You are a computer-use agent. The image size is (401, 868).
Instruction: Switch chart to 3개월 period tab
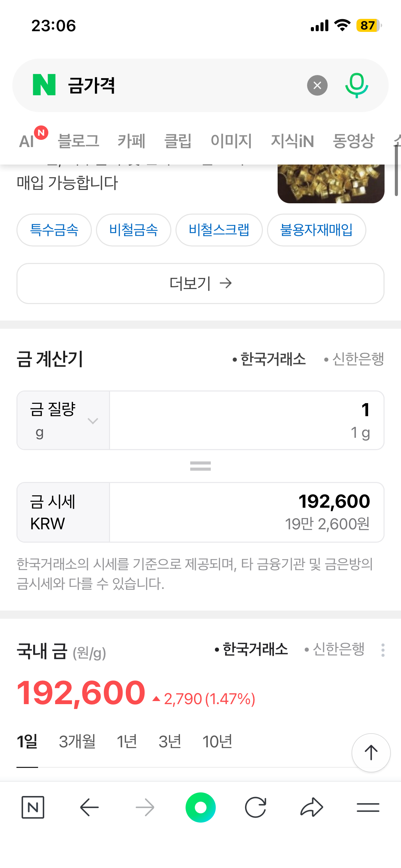point(77,742)
